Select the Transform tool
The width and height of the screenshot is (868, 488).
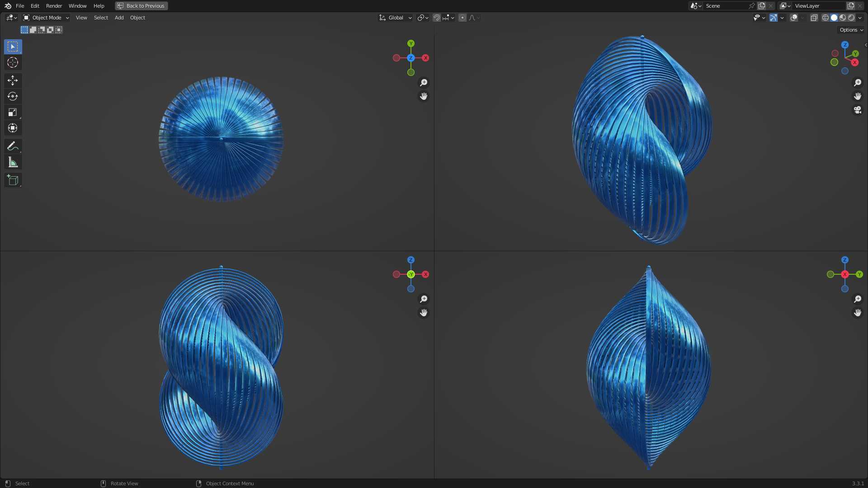click(13, 128)
